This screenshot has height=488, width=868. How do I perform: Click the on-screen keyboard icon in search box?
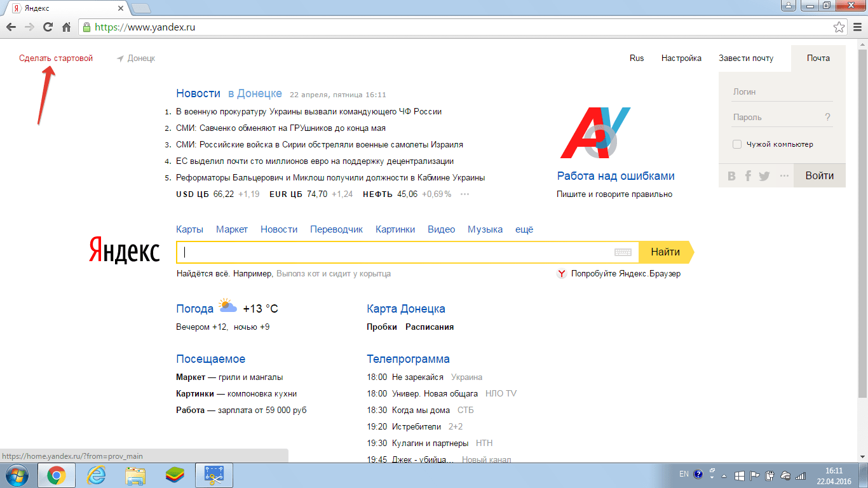[623, 252]
